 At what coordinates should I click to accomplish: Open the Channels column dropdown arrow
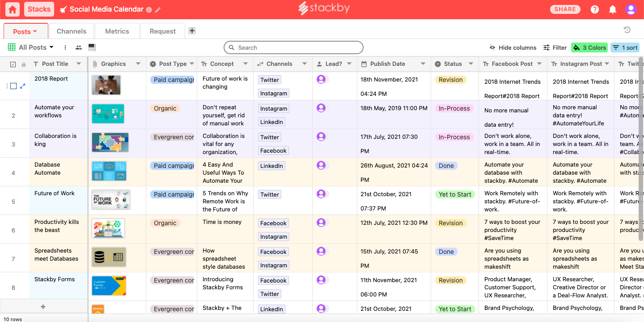[x=305, y=64]
